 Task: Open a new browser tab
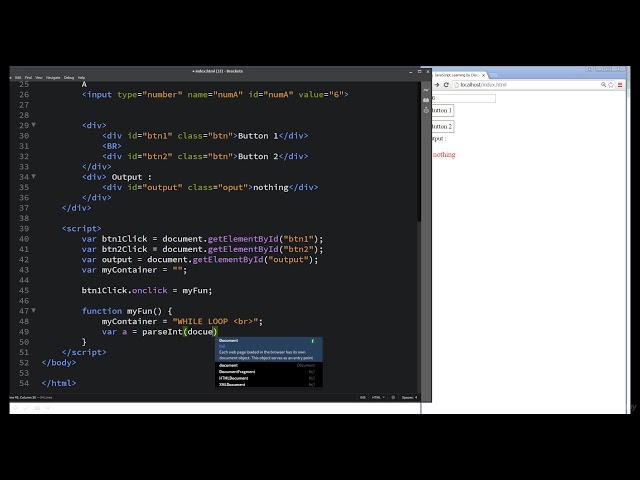pyautogui.click(x=493, y=76)
